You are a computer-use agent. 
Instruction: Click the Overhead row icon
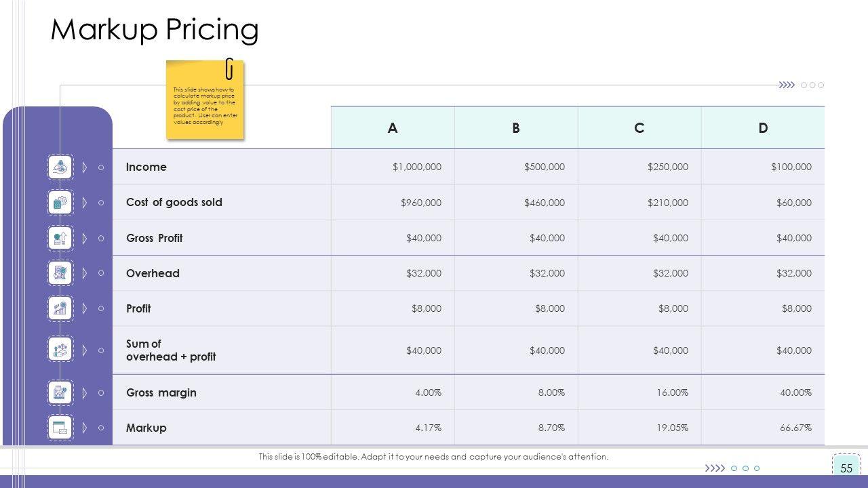click(60, 273)
